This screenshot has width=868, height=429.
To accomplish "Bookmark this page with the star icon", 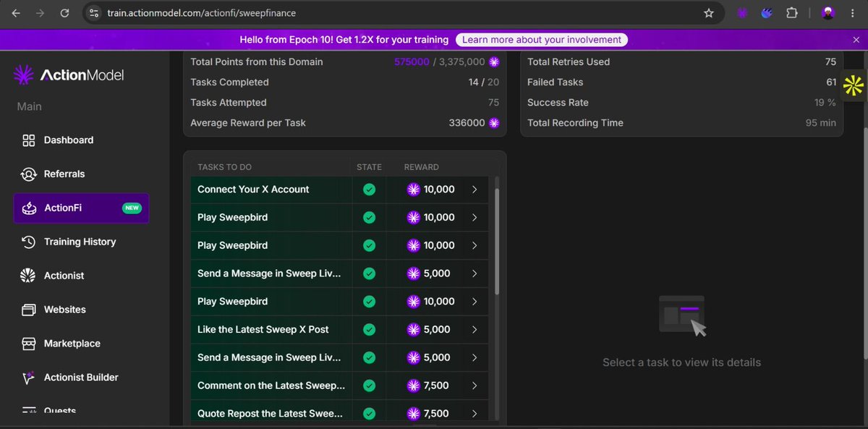I will click(x=709, y=13).
